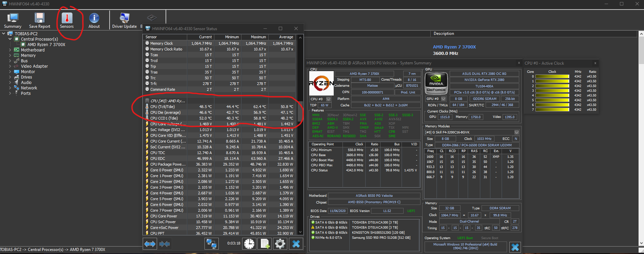Start logging with the sheet-plus icon
Screen dimensions: 644x254
[x=265, y=244]
